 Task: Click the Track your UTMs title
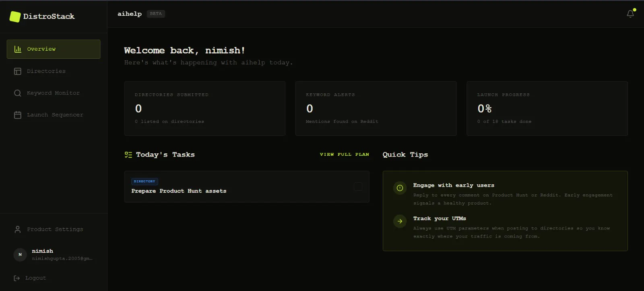[x=440, y=219]
